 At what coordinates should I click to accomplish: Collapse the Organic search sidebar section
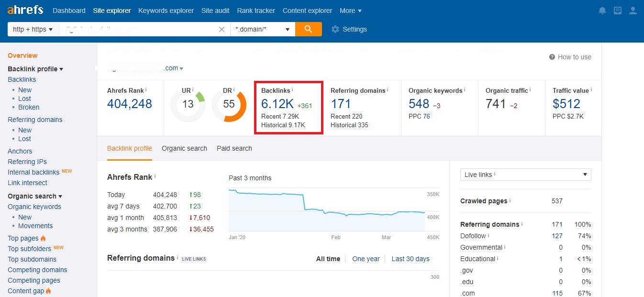point(35,196)
